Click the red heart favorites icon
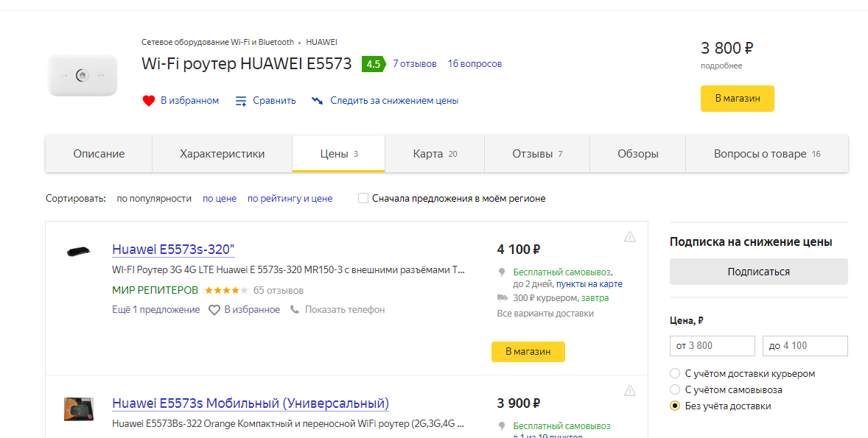Screen dimensions: 868x438 pyautogui.click(x=148, y=101)
